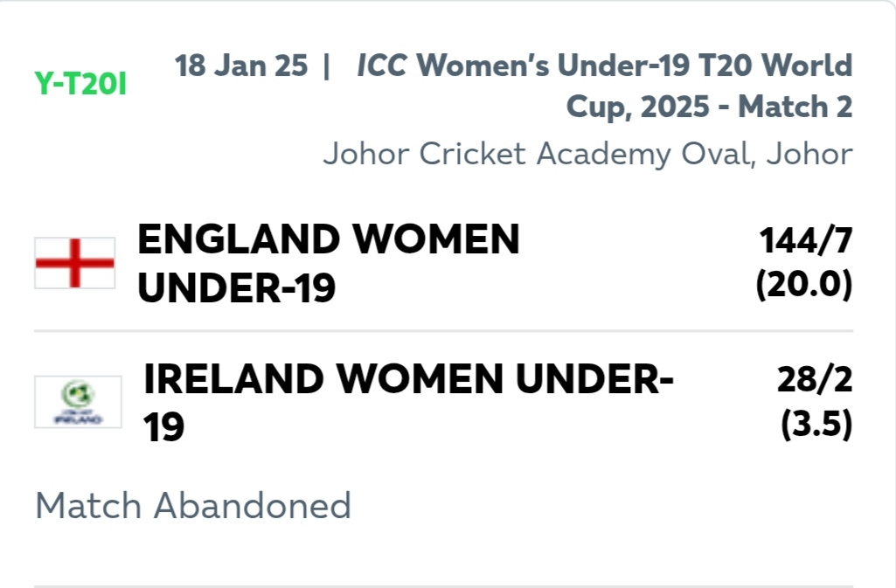Click the number 19 below Ireland Women
This screenshot has width=896, height=588.
pyautogui.click(x=163, y=427)
